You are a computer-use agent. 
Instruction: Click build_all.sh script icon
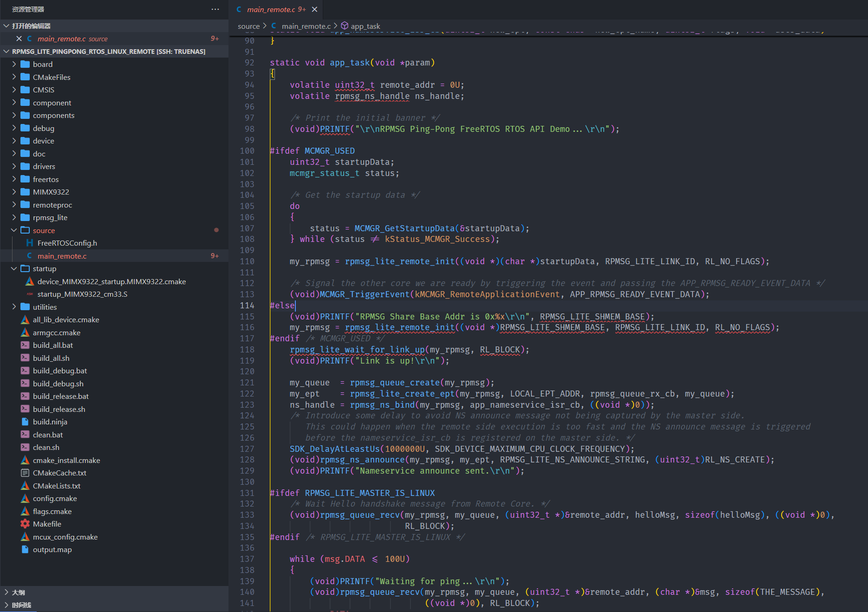point(25,358)
